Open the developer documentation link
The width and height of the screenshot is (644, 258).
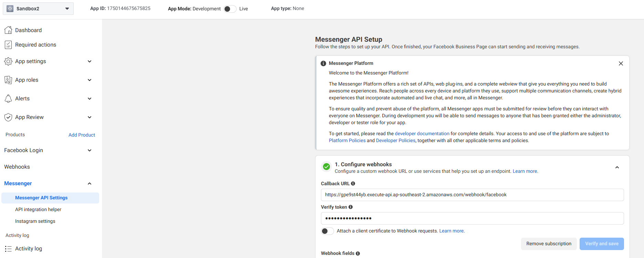422,133
